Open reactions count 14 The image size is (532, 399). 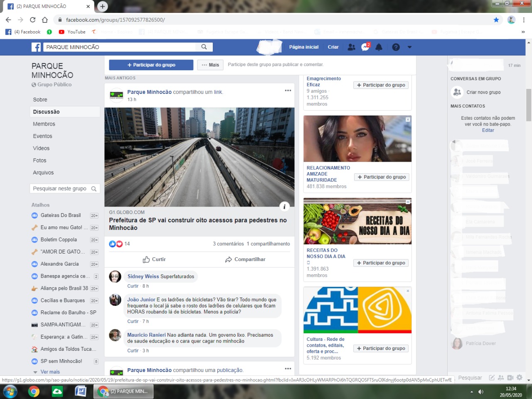tap(127, 244)
